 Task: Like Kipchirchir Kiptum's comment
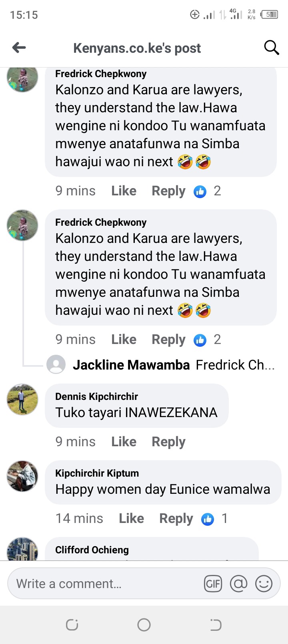point(131,518)
